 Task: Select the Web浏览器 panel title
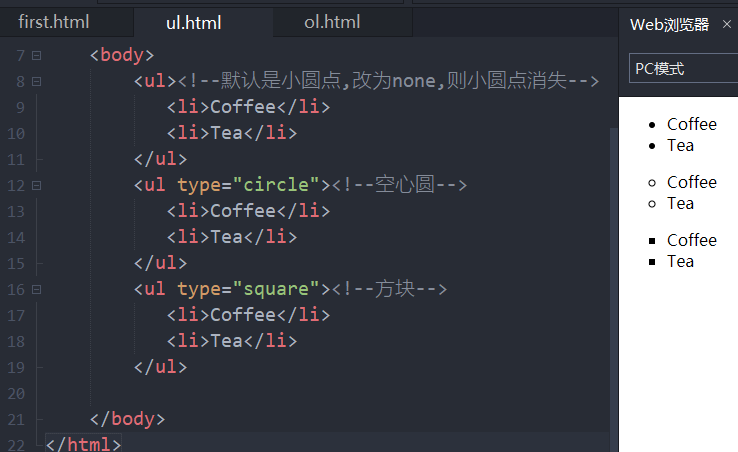(669, 24)
